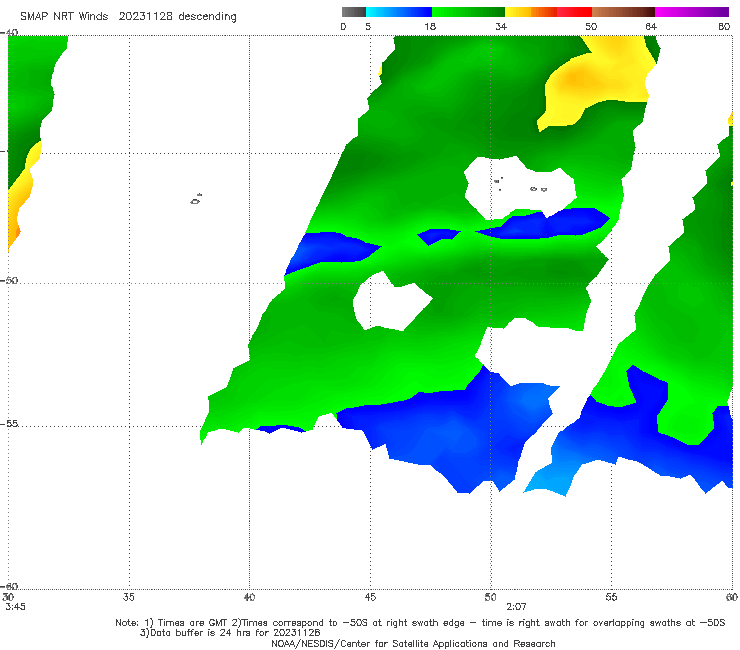This screenshot has height=650, width=740.
Task: Click the '40' longitude label on the bottom axis
Action: tap(249, 597)
